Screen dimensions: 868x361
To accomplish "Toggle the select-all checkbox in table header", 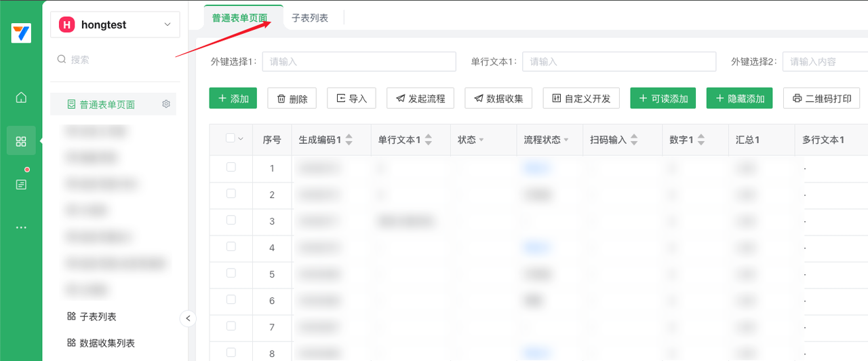I will click(231, 138).
